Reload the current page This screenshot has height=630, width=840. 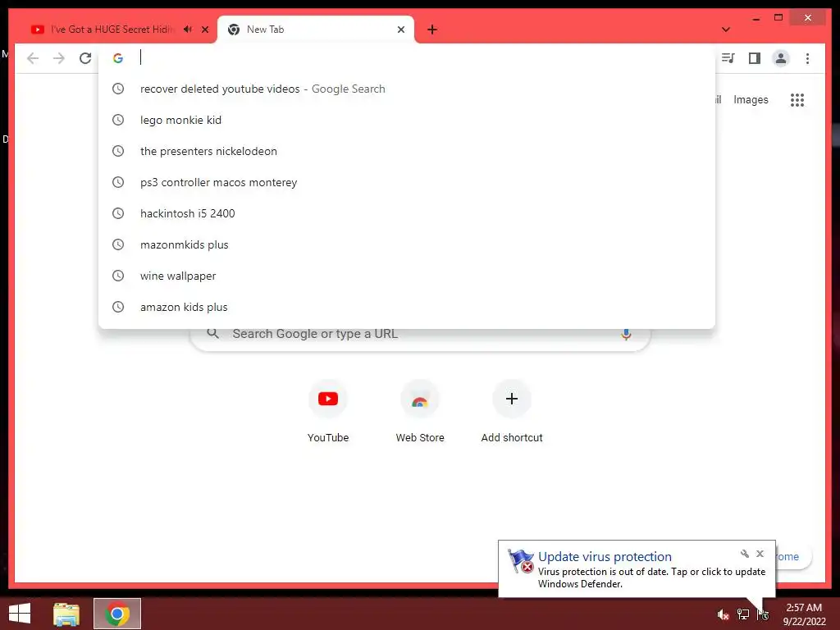pyautogui.click(x=85, y=58)
